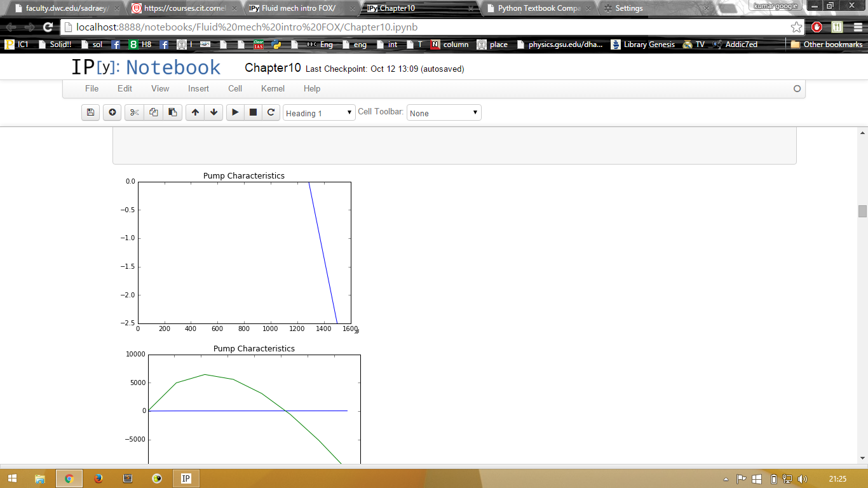
Task: Interrupt the kernel with stop icon
Action: click(x=253, y=112)
